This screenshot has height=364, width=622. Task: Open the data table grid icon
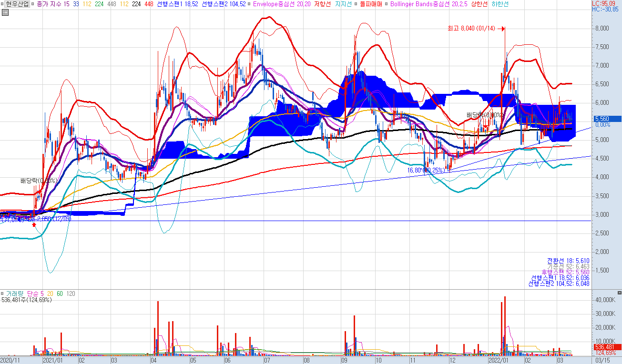tap(5, 12)
